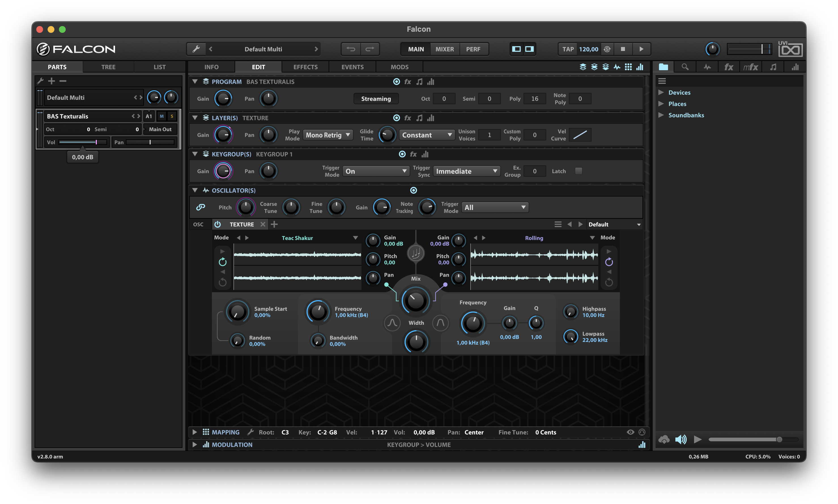Enable the Latch checkbox
This screenshot has width=838, height=504.
pyautogui.click(x=578, y=171)
